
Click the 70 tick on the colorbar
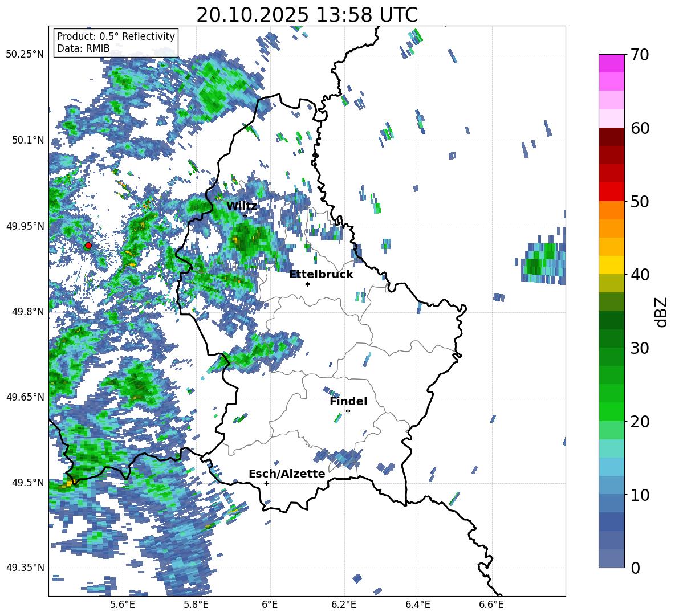pyautogui.click(x=639, y=55)
